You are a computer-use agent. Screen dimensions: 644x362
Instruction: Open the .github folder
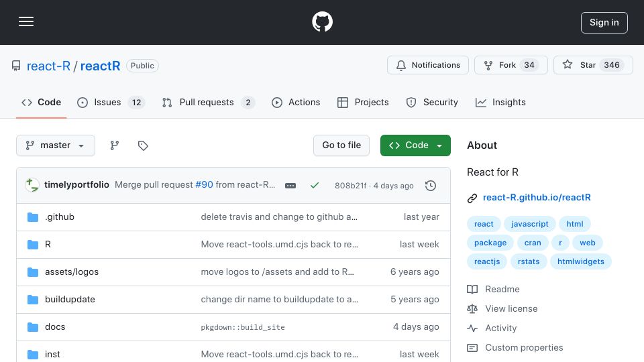60,217
